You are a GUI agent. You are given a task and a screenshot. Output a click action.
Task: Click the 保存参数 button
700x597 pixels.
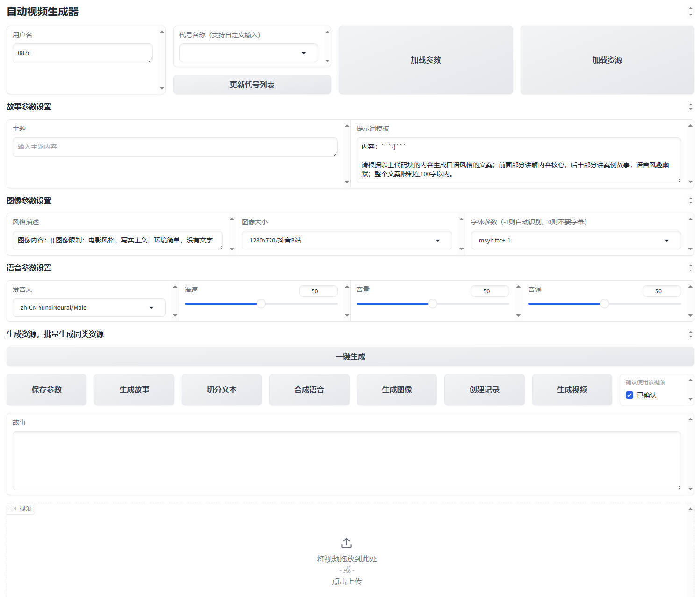click(47, 390)
